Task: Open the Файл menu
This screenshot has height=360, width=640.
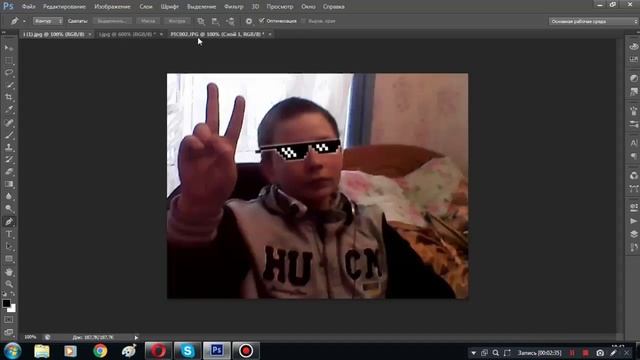Action: coord(28,7)
